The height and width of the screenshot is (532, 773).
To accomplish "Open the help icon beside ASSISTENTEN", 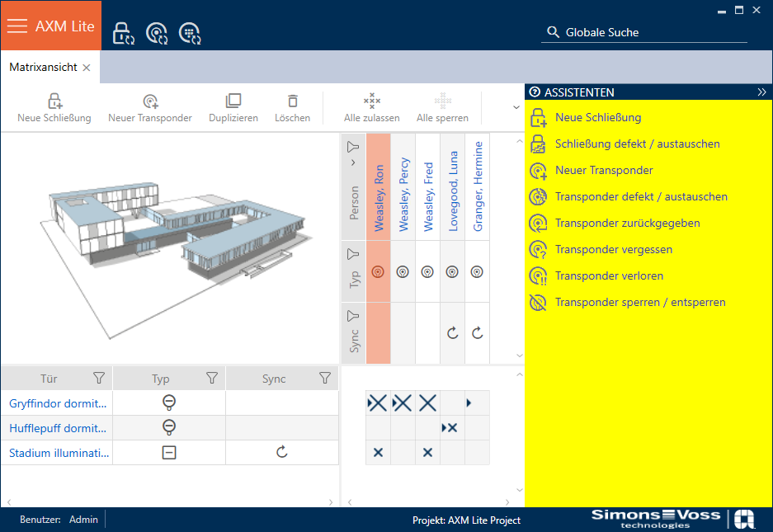I will pos(535,92).
